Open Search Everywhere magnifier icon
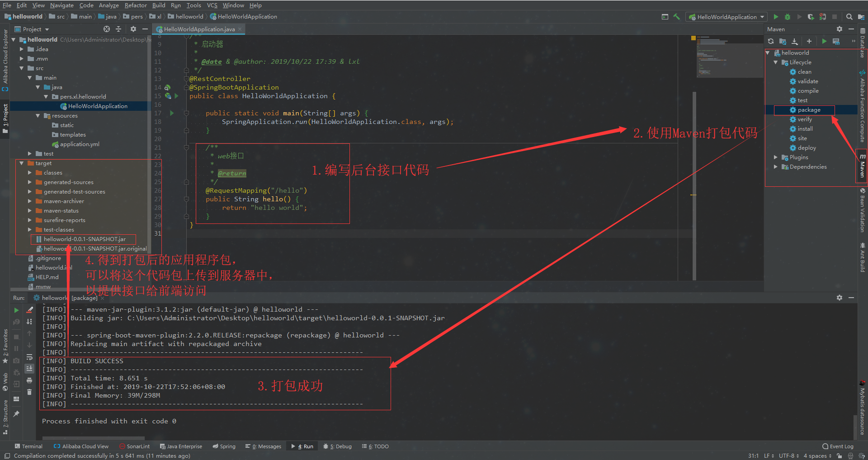Viewport: 868px width, 460px height. [849, 17]
